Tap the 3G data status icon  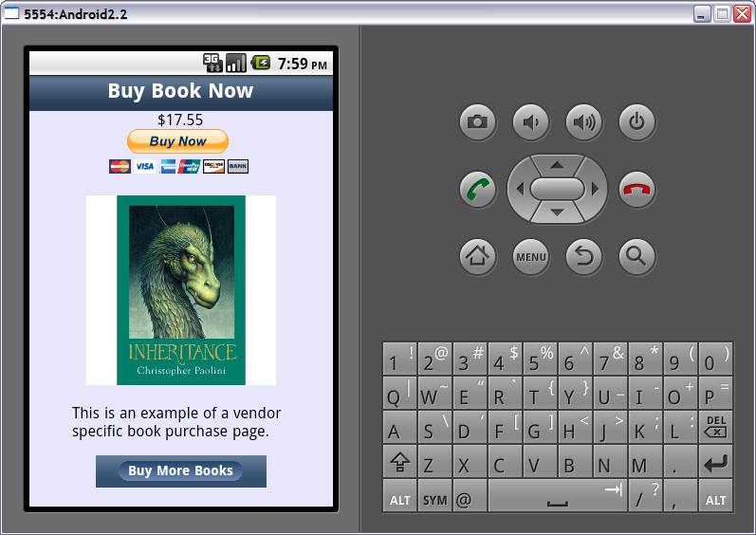coord(212,64)
